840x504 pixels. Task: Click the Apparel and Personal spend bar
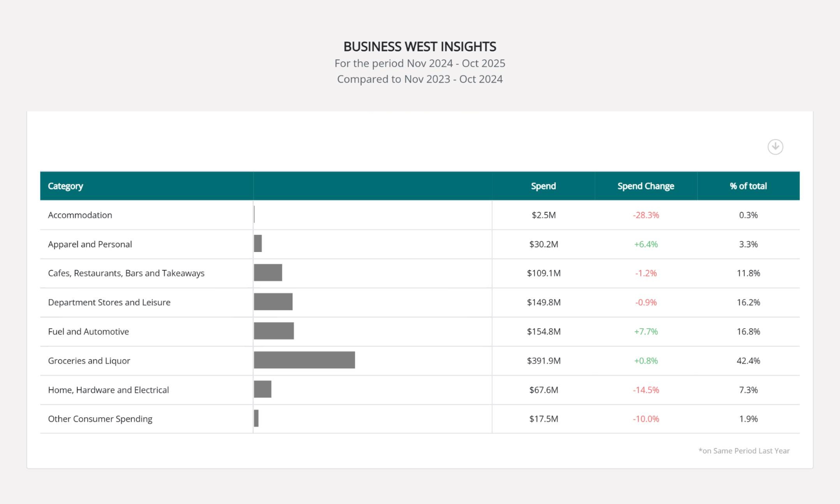click(258, 243)
